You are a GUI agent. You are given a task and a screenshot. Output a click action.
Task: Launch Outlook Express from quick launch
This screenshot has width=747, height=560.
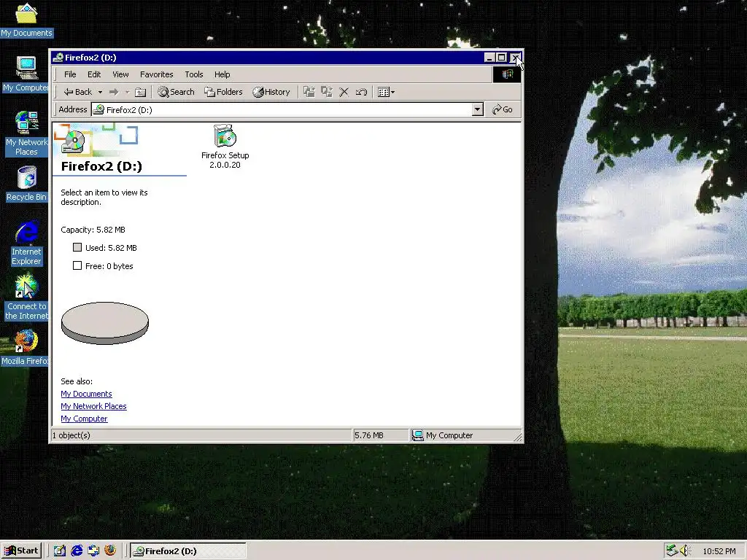point(93,551)
